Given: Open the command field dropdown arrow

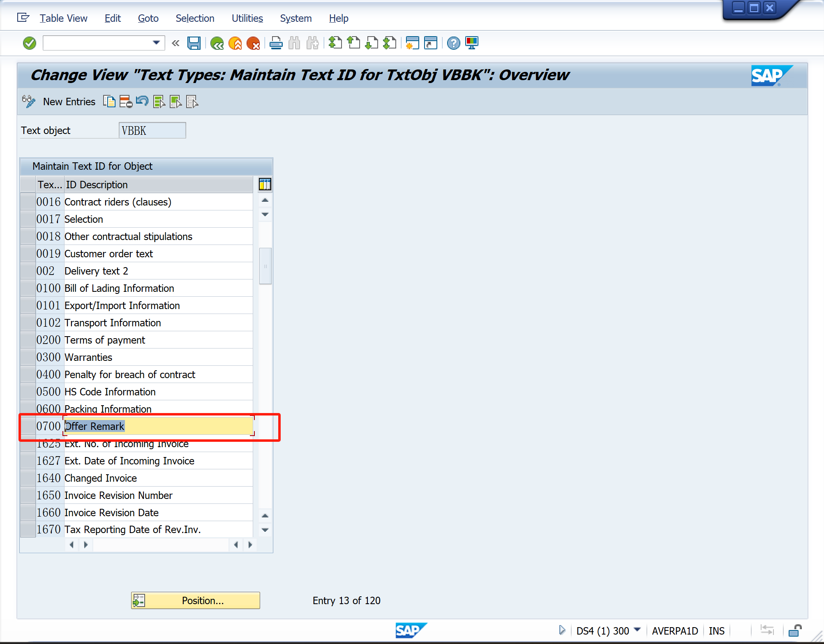Looking at the screenshot, I should 156,43.
